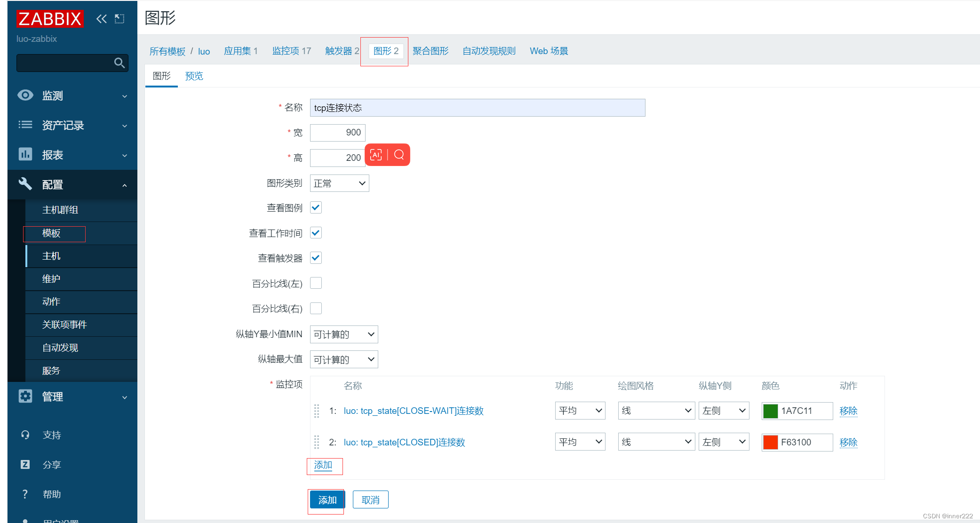The width and height of the screenshot is (980, 523).
Task: Click the gear icon beside 管理
Action: [25, 396]
